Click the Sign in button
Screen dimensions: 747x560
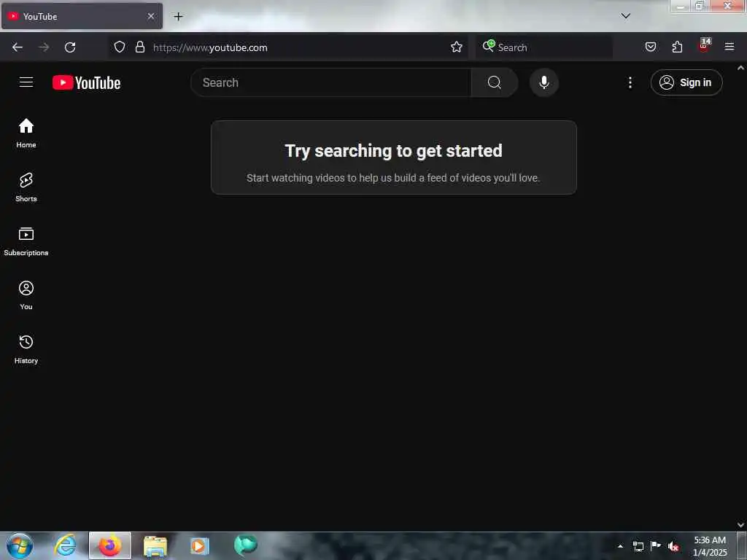point(686,82)
